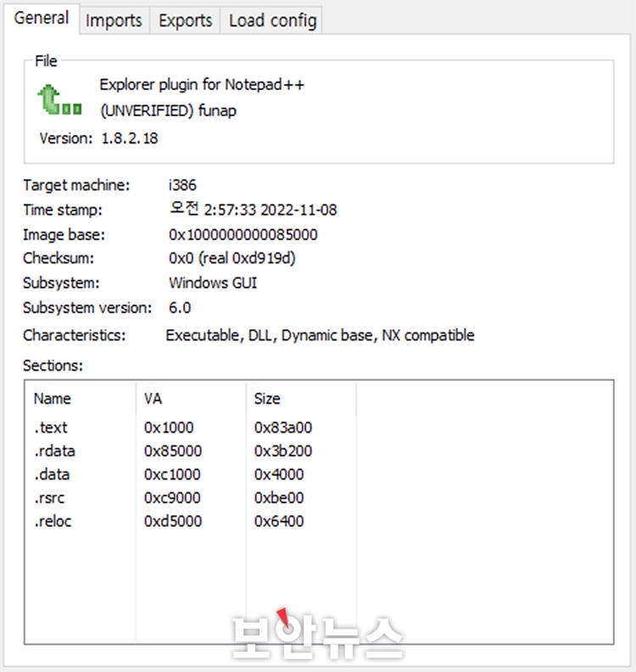This screenshot has height=672, width=636.
Task: Select checksum value 0x0 (real 0xd919d)
Action: point(232,258)
